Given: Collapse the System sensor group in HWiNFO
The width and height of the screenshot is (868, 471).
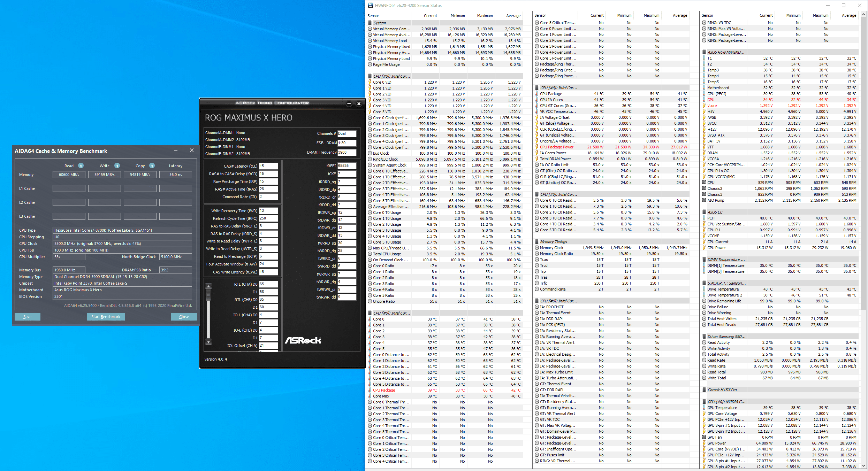Looking at the screenshot, I should click(x=370, y=23).
